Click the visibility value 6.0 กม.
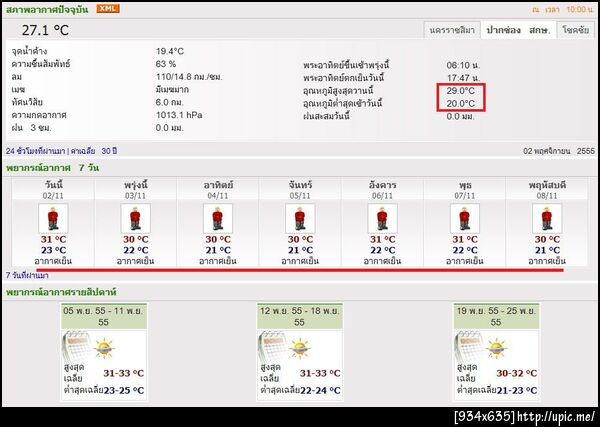This screenshot has height=427, width=600. (x=170, y=102)
